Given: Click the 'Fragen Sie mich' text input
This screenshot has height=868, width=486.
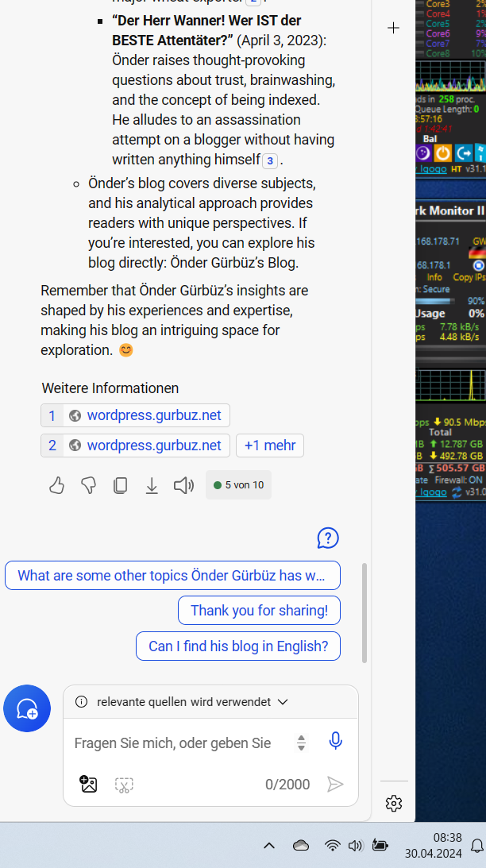Looking at the screenshot, I should (x=173, y=743).
